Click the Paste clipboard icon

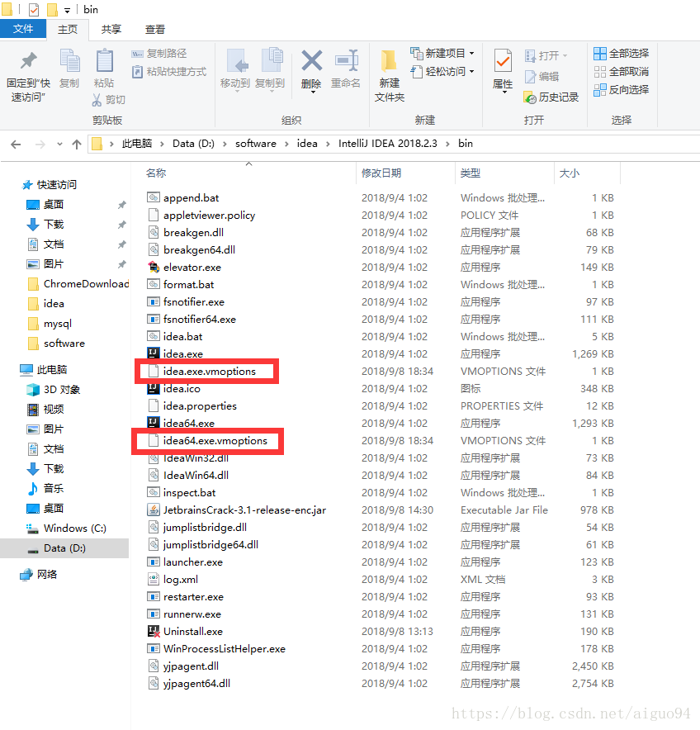(x=104, y=61)
